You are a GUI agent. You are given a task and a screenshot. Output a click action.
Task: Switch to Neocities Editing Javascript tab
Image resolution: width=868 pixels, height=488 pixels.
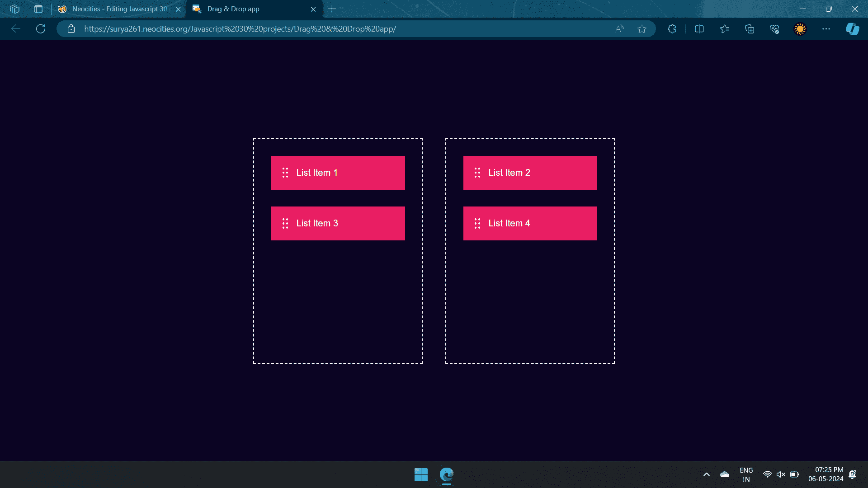coord(118,9)
